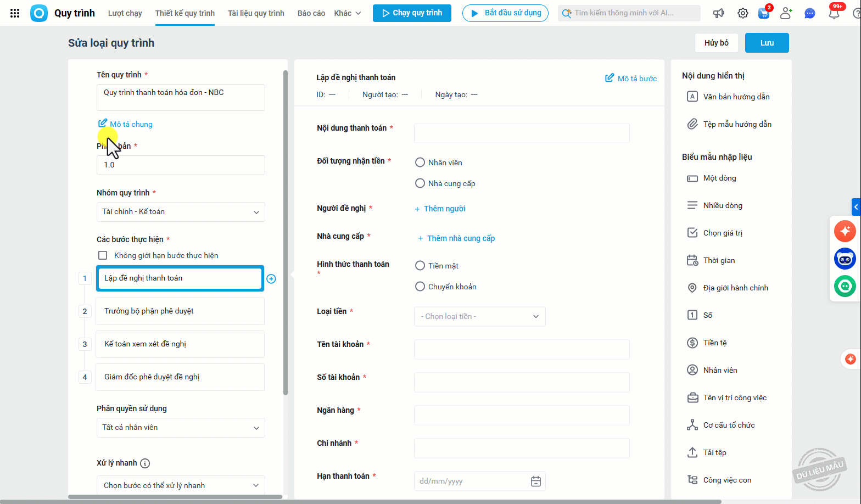The height and width of the screenshot is (504, 861).
Task: Click Thêm người link
Action: pos(440,209)
